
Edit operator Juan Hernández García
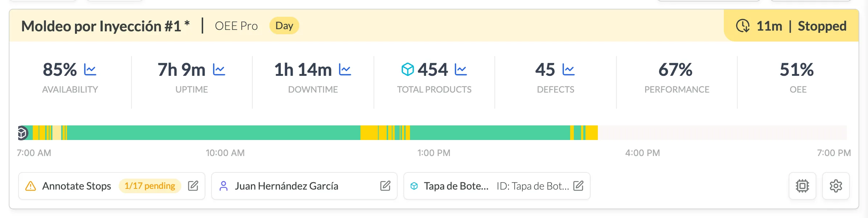click(385, 186)
